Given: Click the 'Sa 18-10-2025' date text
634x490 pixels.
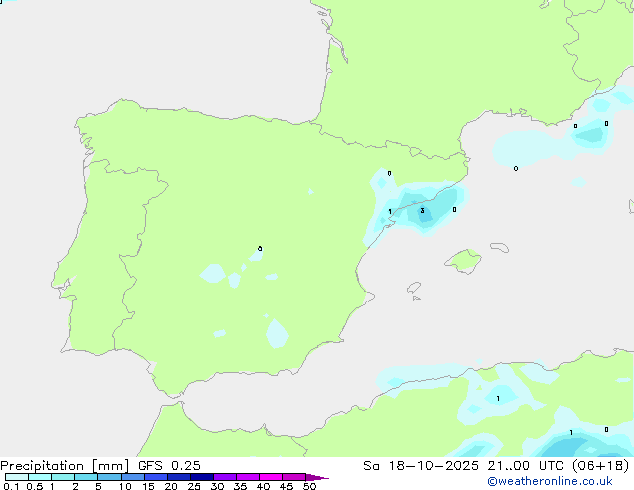Looking at the screenshot, I should coord(421,466).
